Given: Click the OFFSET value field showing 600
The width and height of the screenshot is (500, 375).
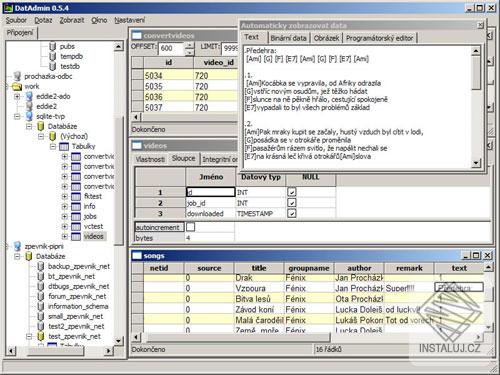Looking at the screenshot, I should tap(171, 48).
